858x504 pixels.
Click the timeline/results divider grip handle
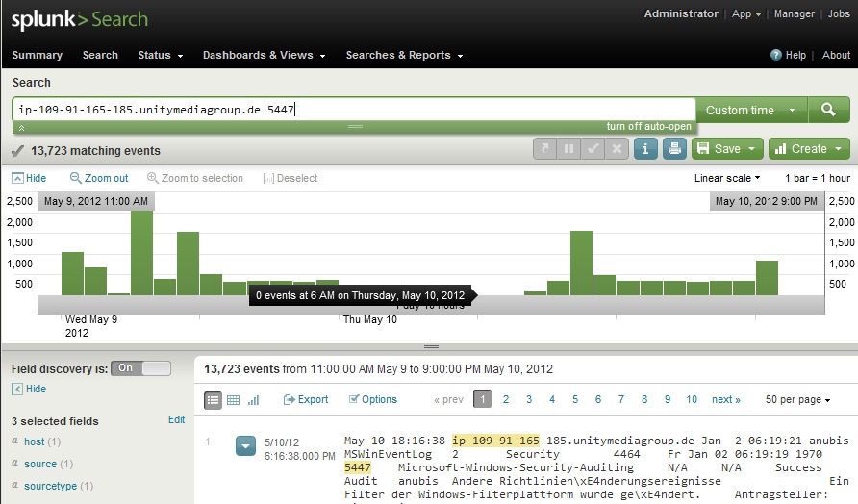point(431,347)
